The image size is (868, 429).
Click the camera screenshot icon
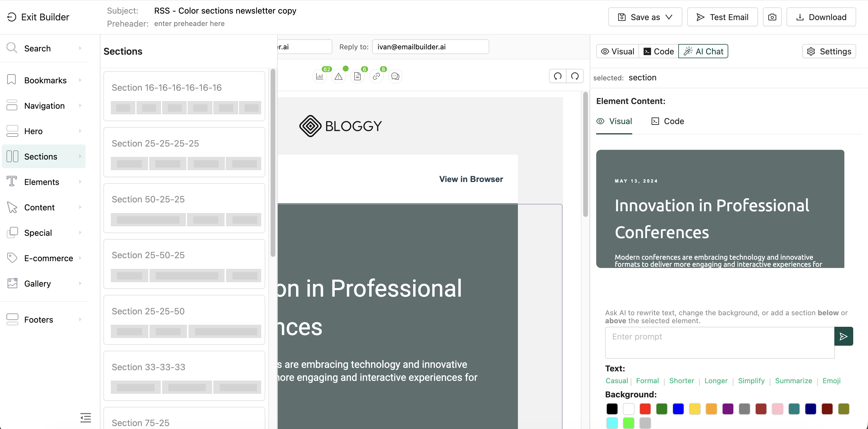coord(772,17)
